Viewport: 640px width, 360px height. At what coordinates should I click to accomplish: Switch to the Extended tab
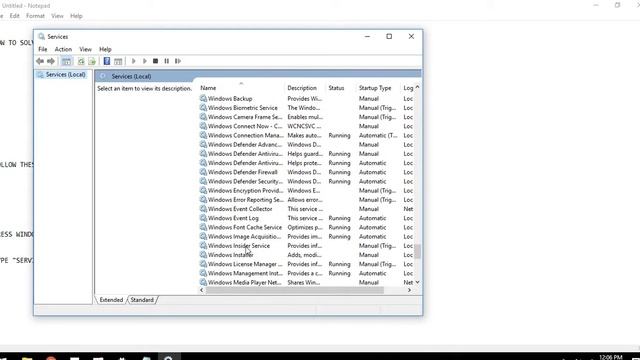(111, 300)
